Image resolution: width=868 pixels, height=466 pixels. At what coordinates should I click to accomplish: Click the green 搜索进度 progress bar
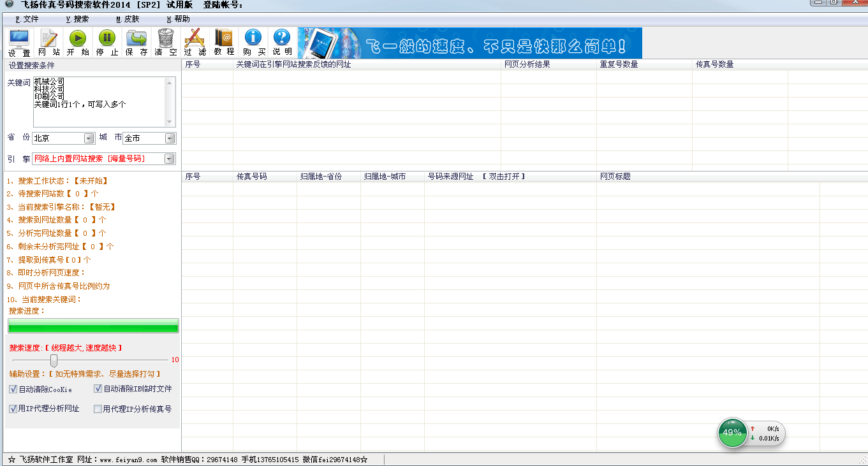(x=93, y=326)
